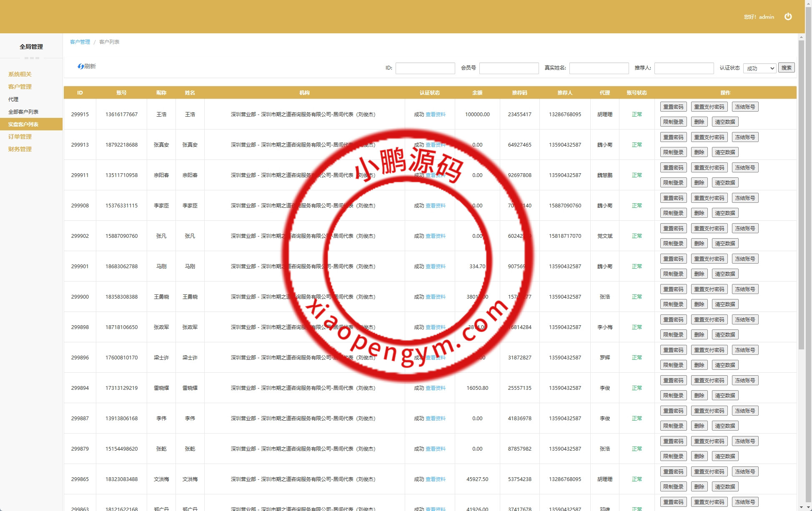Click 冻结账号 for user 张真安
Image resolution: width=812 pixels, height=511 pixels.
click(745, 137)
